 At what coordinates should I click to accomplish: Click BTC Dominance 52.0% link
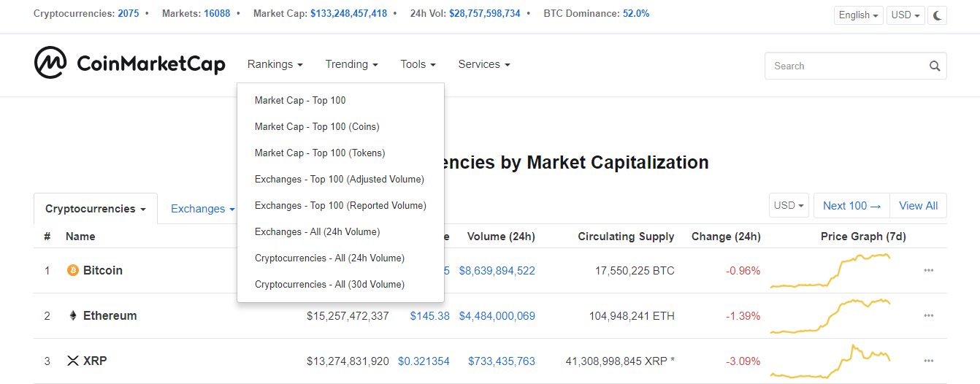pos(636,13)
